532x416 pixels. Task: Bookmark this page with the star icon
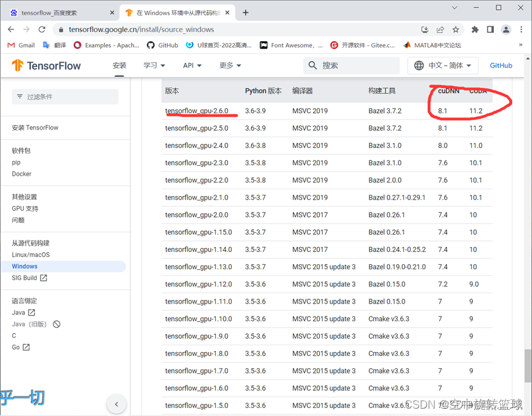click(456, 29)
